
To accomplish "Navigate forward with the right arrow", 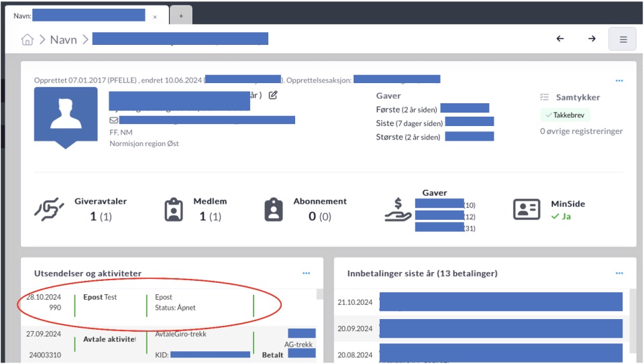I will (x=592, y=39).
